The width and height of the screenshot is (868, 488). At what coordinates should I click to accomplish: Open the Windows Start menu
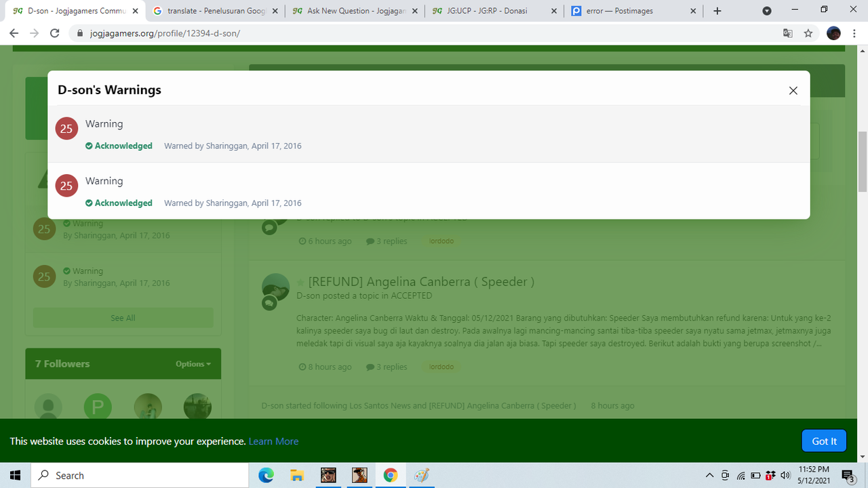click(15, 475)
